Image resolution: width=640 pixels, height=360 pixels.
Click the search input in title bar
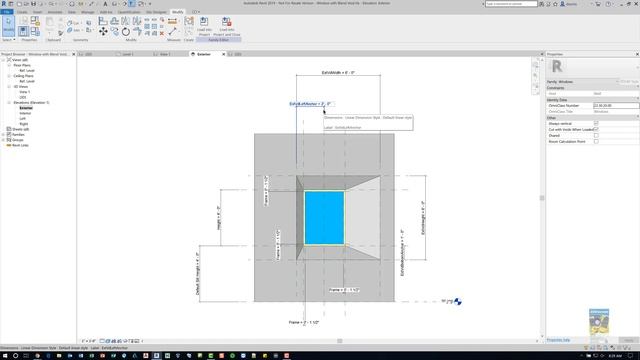point(511,4)
